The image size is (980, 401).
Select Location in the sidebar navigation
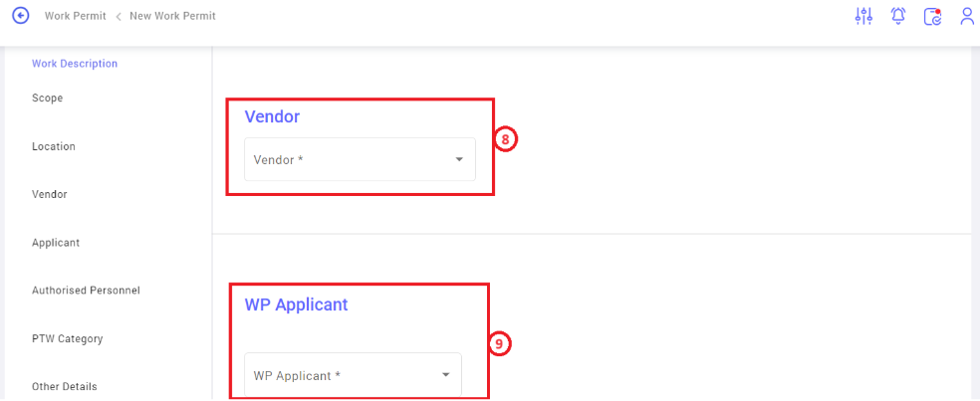click(x=54, y=147)
